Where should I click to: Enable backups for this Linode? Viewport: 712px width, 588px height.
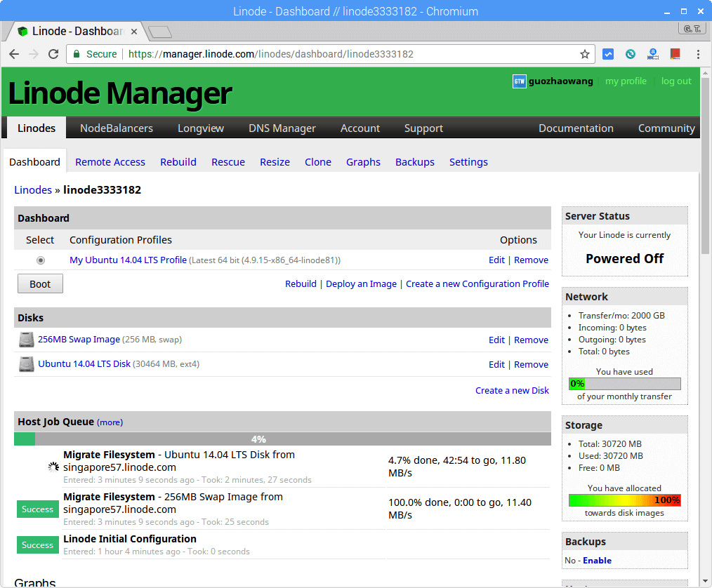[x=597, y=560]
